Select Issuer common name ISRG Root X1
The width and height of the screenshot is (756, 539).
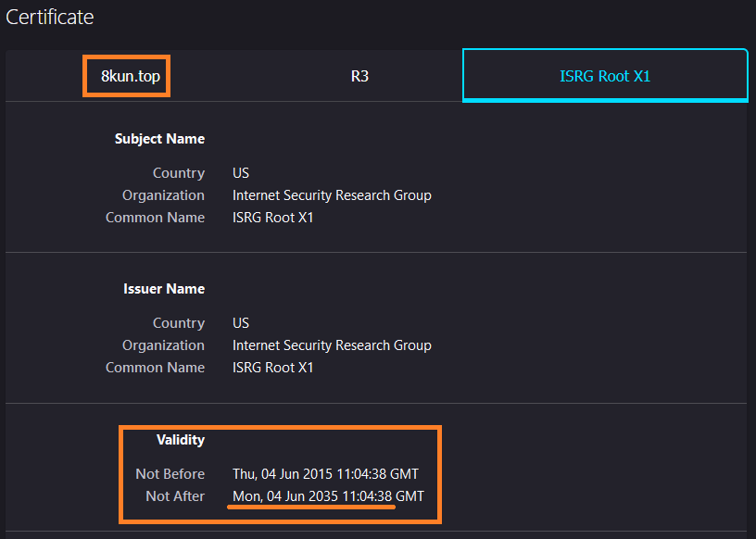coord(273,368)
